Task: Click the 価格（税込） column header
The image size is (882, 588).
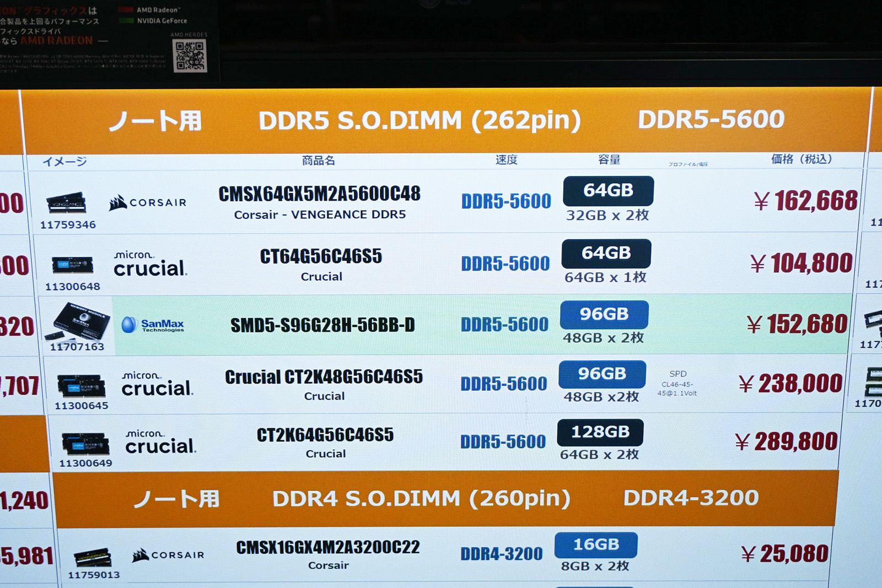Action: click(x=802, y=159)
